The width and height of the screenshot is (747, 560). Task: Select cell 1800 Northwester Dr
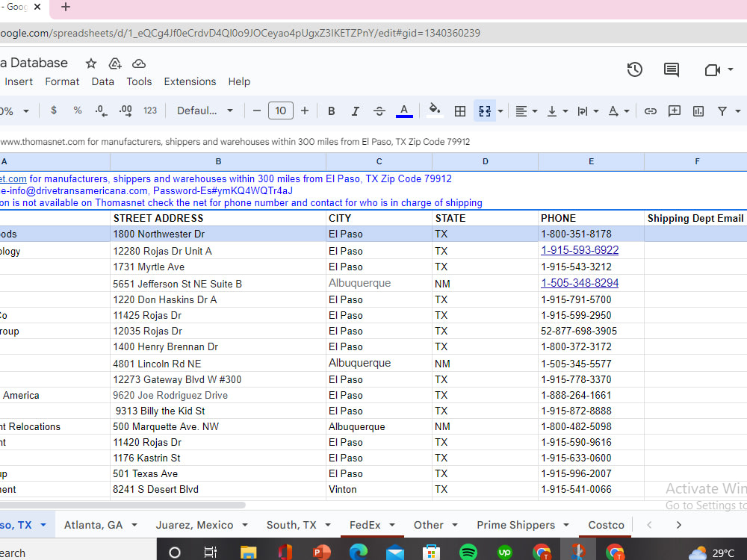(218, 234)
